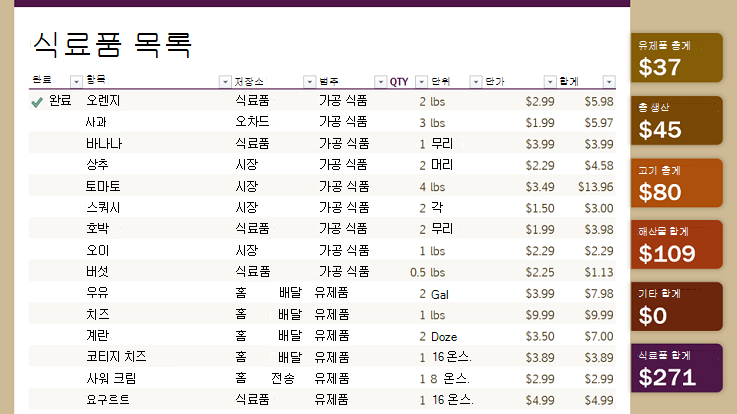The height and width of the screenshot is (414, 737).
Task: Open the 합계 column filter dropdown
Action: pos(609,82)
